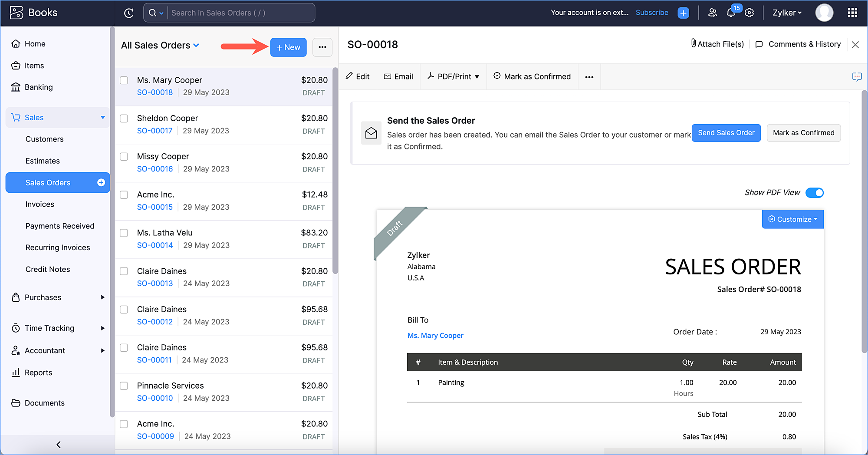Viewport: 868px width, 455px height.
Task: Open the apps grid icon
Action: 852,13
